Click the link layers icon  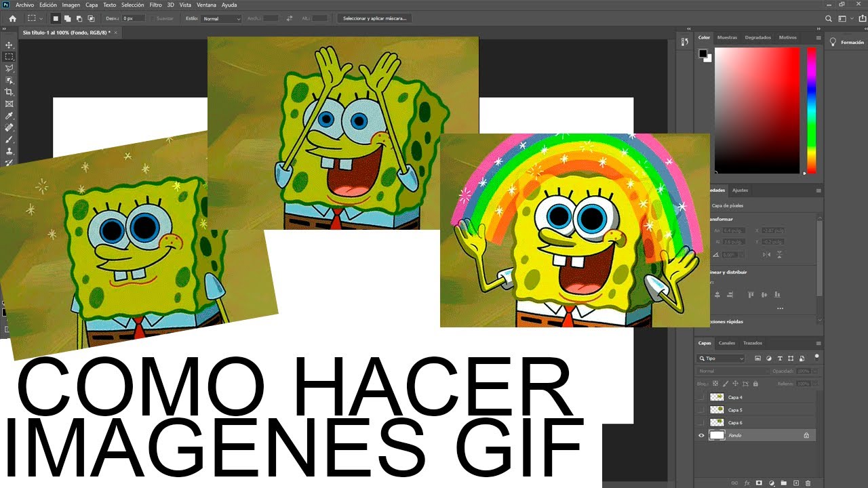[x=734, y=483]
